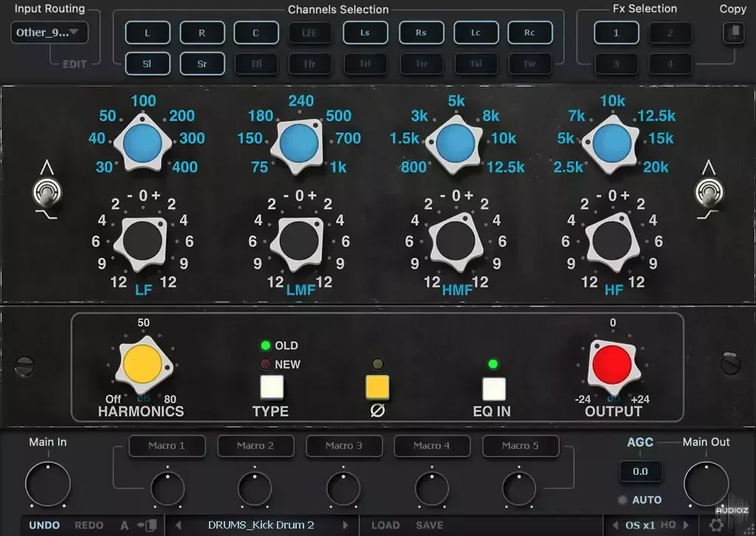Viewport: 756px width, 536px height.
Task: Open DRUMS_Kick Drum 2 preset list
Action: (261, 526)
